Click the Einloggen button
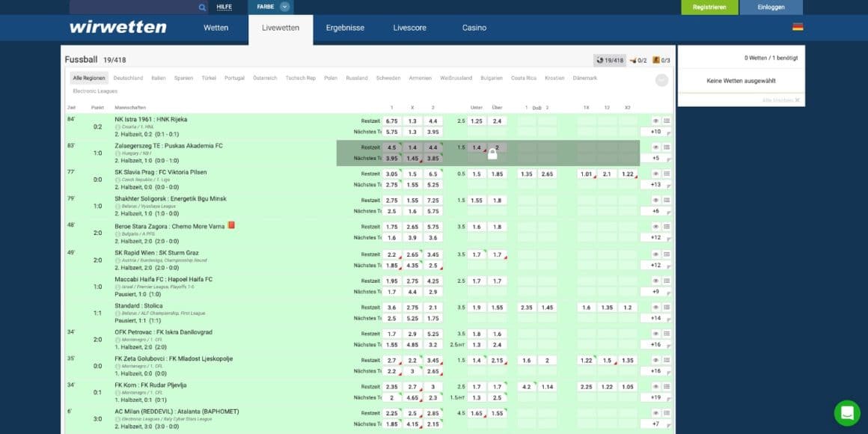 pyautogui.click(x=771, y=7)
